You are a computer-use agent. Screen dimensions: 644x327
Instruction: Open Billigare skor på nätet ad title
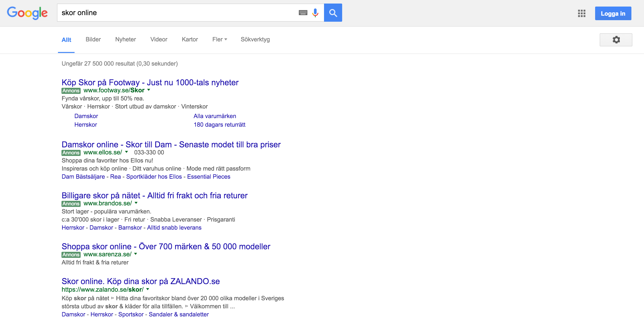(154, 196)
